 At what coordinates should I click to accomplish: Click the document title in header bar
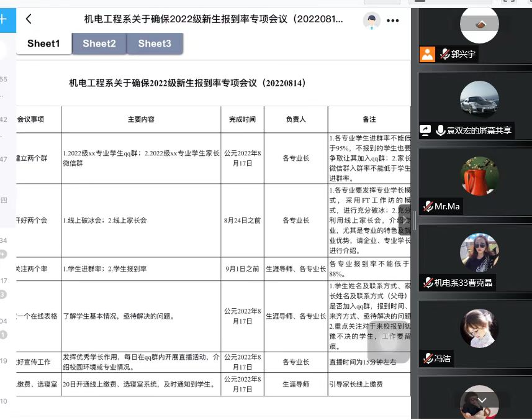pos(214,19)
